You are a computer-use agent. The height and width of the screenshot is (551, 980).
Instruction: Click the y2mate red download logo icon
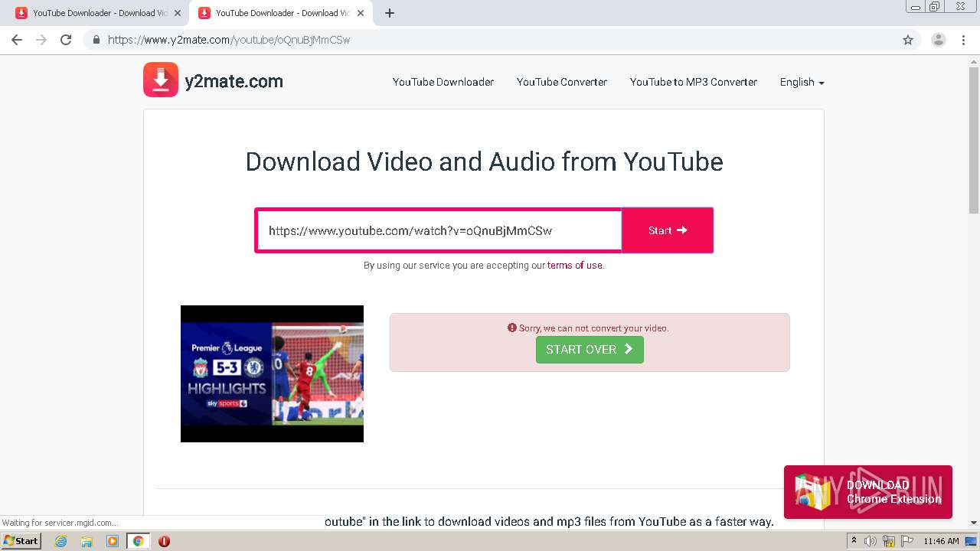pyautogui.click(x=161, y=80)
